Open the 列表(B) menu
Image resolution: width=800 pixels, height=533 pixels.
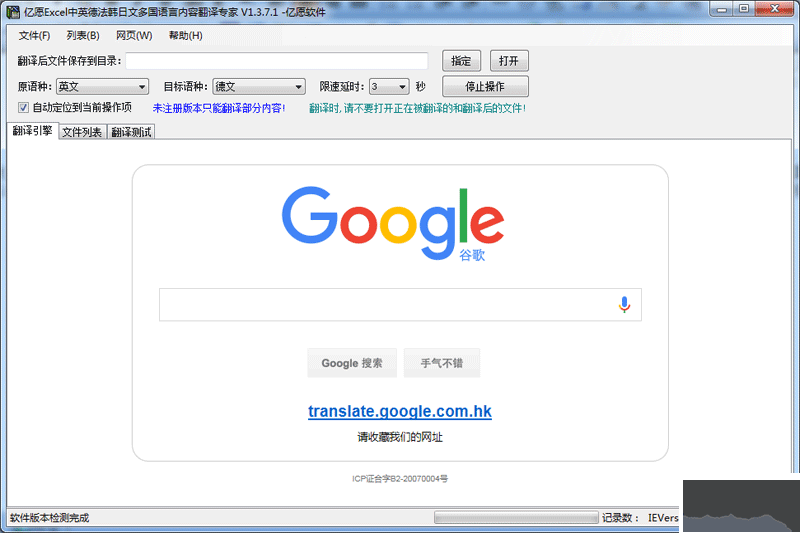pyautogui.click(x=83, y=36)
